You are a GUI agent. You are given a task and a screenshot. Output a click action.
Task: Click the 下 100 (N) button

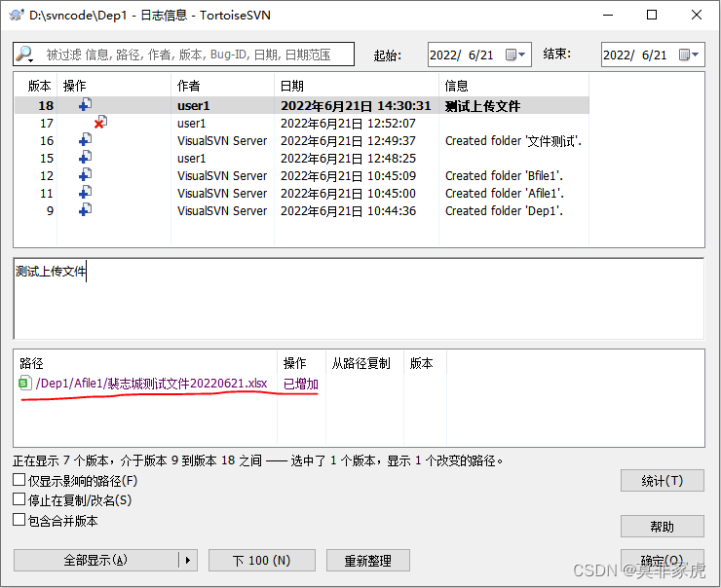click(262, 560)
